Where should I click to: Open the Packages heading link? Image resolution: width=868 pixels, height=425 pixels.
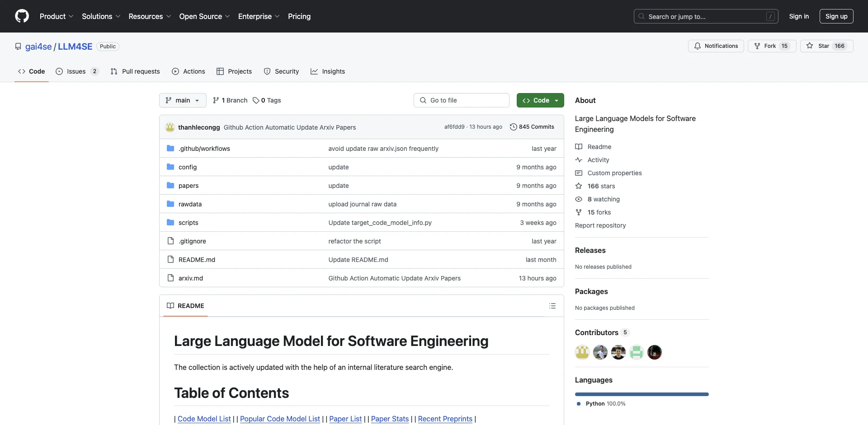click(x=591, y=291)
